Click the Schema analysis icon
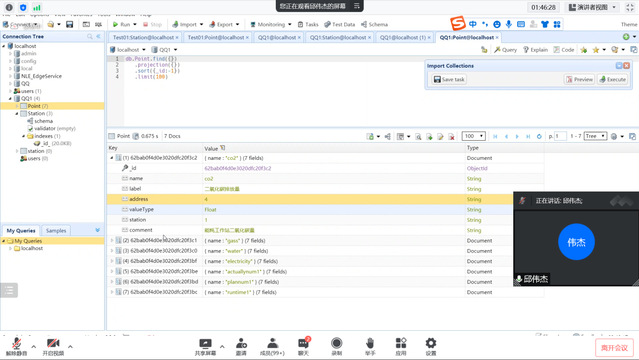 374,24
